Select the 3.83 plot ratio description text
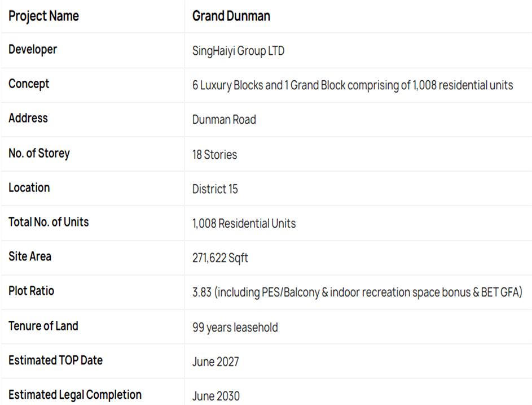 [x=357, y=293]
